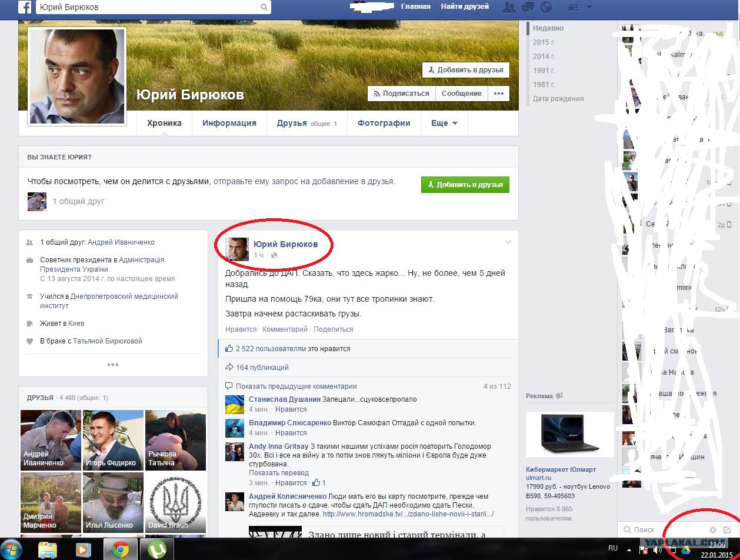This screenshot has height=560, width=740.
Task: Open the Хроника tab
Action: pyautogui.click(x=164, y=124)
